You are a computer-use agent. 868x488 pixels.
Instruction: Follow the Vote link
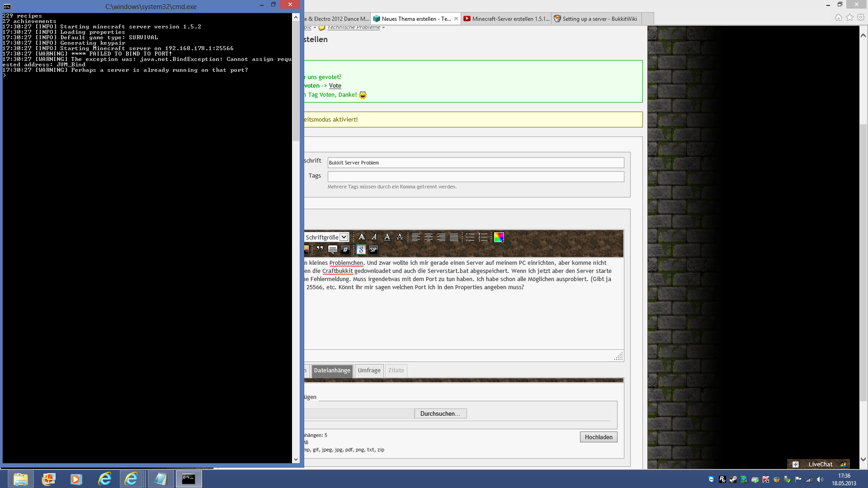tap(335, 86)
